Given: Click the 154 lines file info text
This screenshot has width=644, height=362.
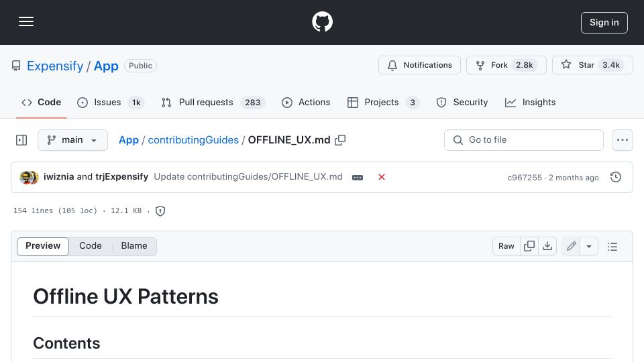Looking at the screenshot, I should coord(77,210).
